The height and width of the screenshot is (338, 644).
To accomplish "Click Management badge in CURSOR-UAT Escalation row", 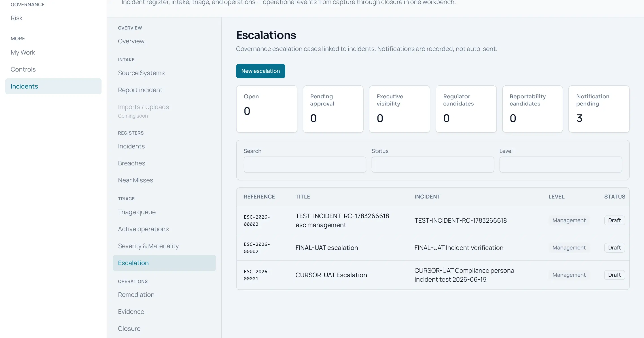I will 569,275.
